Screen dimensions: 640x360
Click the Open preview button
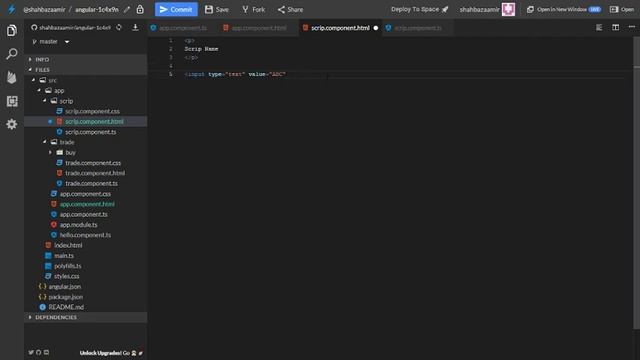pyautogui.click(x=622, y=9)
